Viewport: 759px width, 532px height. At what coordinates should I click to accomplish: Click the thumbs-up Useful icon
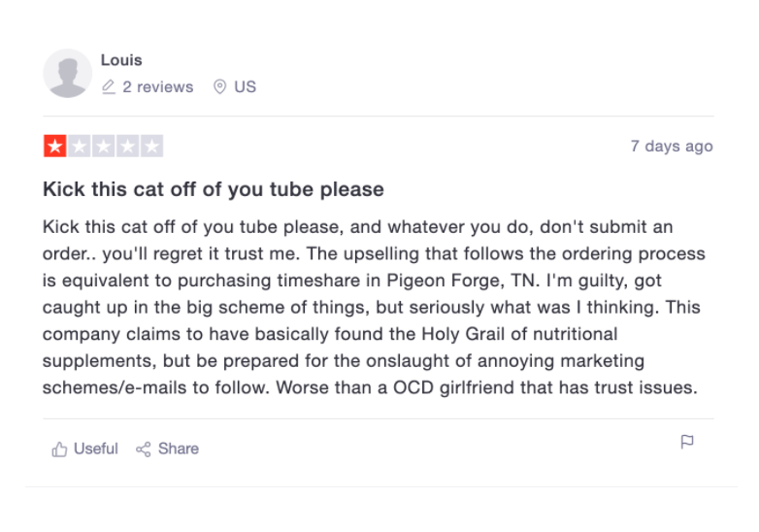[60, 449]
